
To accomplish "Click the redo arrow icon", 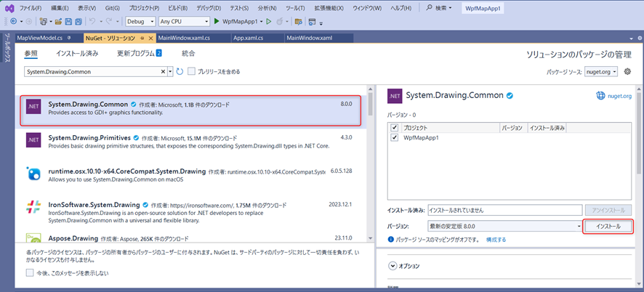I will point(110,21).
